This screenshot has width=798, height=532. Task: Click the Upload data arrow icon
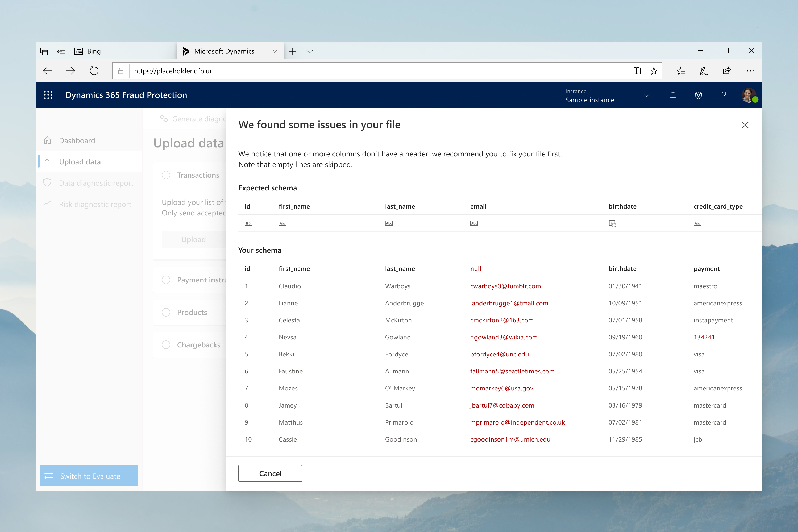48,161
